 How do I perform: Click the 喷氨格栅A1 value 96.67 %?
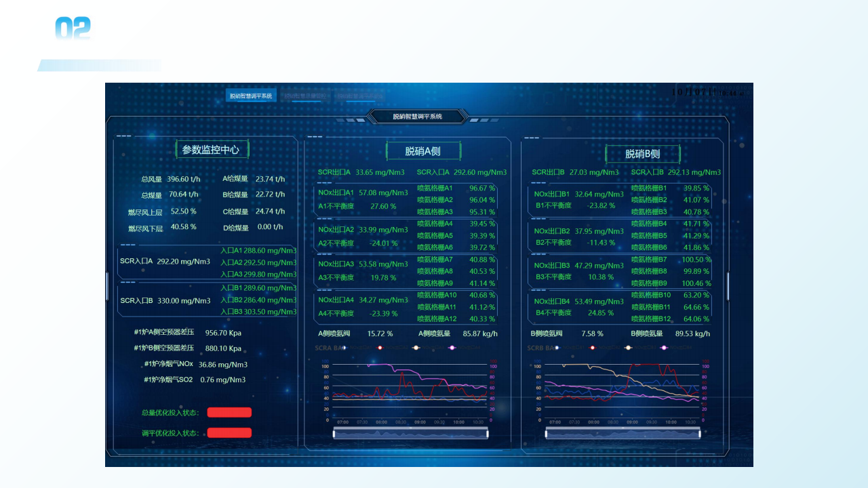tap(482, 188)
